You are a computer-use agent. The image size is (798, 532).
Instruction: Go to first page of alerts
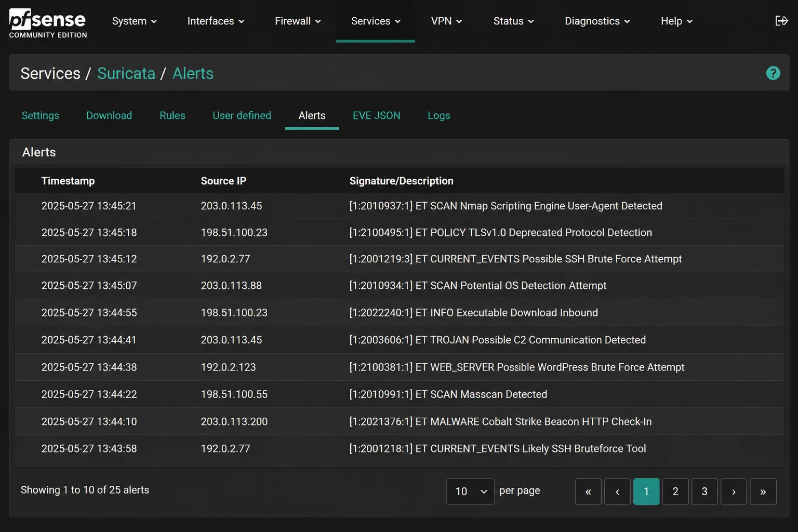(x=588, y=491)
